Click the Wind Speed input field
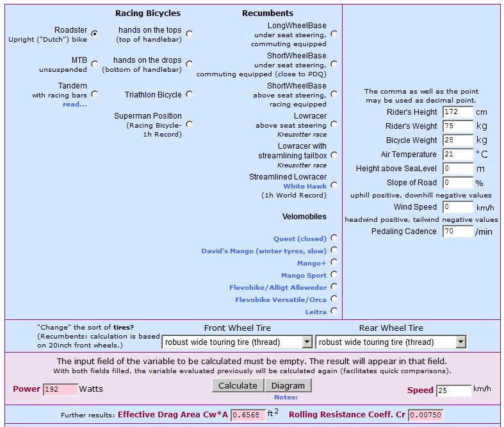The image size is (504, 427). point(458,207)
